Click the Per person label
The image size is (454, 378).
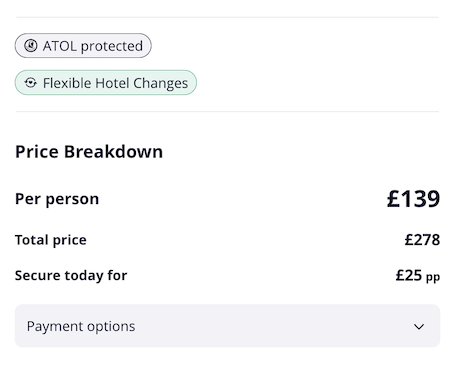coord(57,199)
